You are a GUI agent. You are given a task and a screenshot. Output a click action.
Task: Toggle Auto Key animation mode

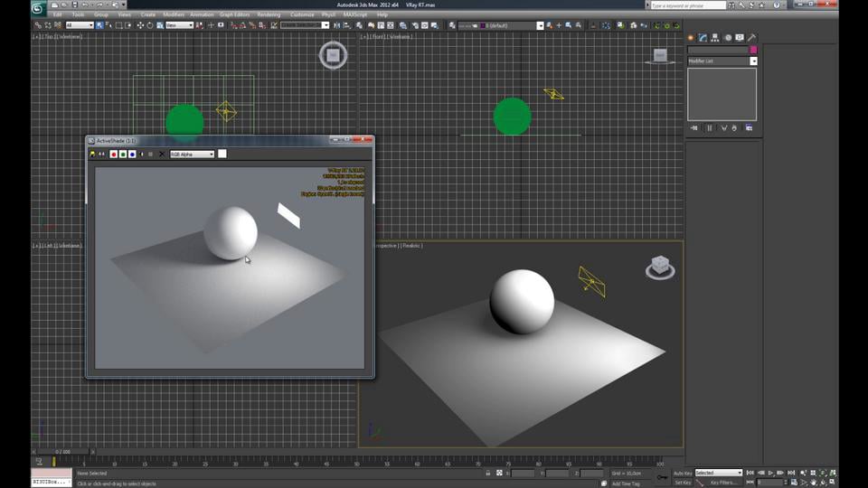coord(682,473)
